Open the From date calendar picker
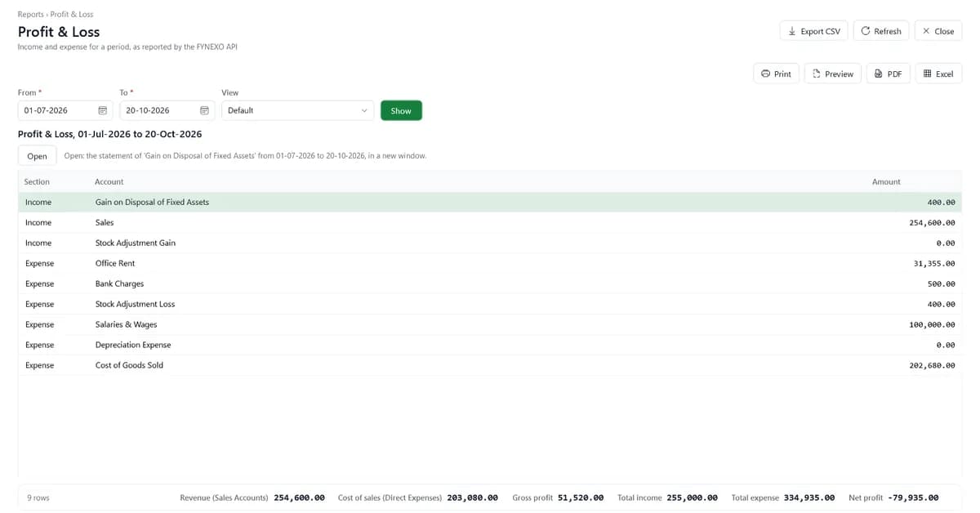Image resolution: width=980 pixels, height=513 pixels. [103, 110]
